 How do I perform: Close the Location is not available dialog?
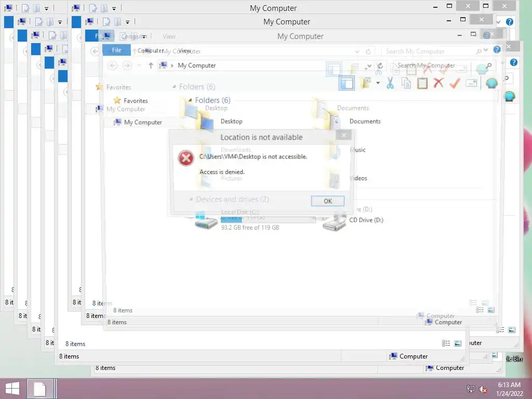344,135
